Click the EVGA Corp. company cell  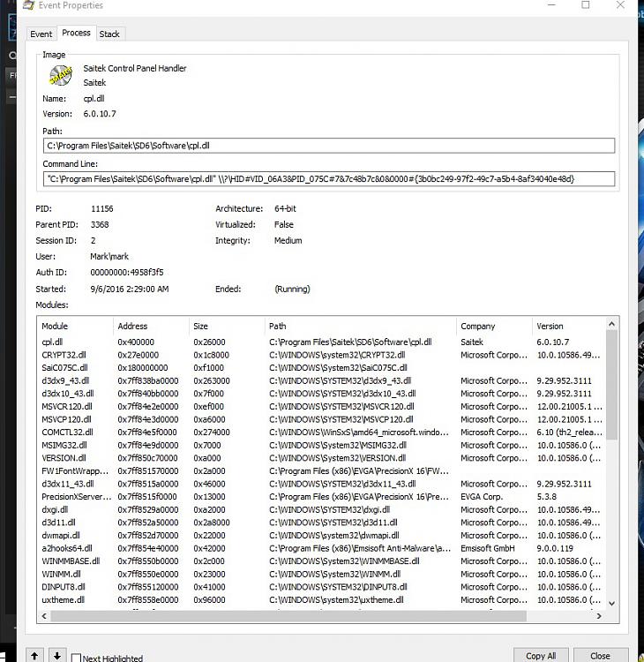click(482, 496)
